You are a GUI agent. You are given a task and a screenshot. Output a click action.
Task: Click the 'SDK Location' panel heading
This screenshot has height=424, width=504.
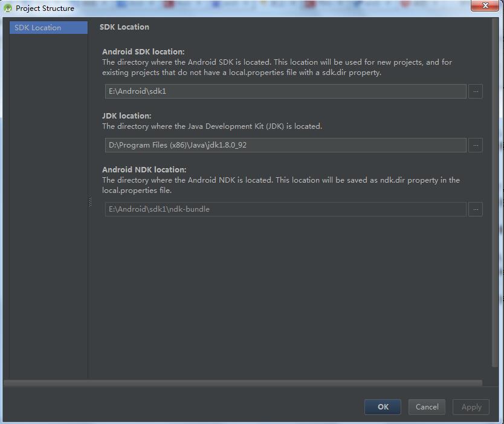pos(124,27)
